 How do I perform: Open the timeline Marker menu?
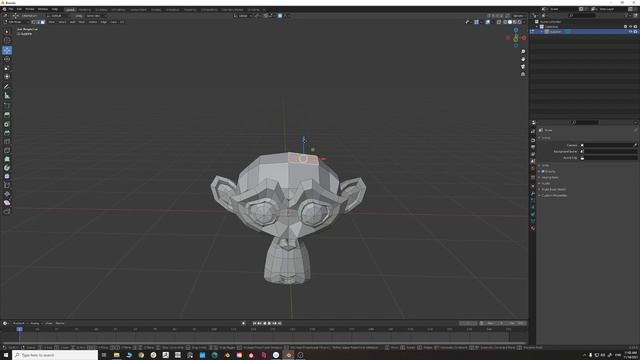pyautogui.click(x=60, y=323)
